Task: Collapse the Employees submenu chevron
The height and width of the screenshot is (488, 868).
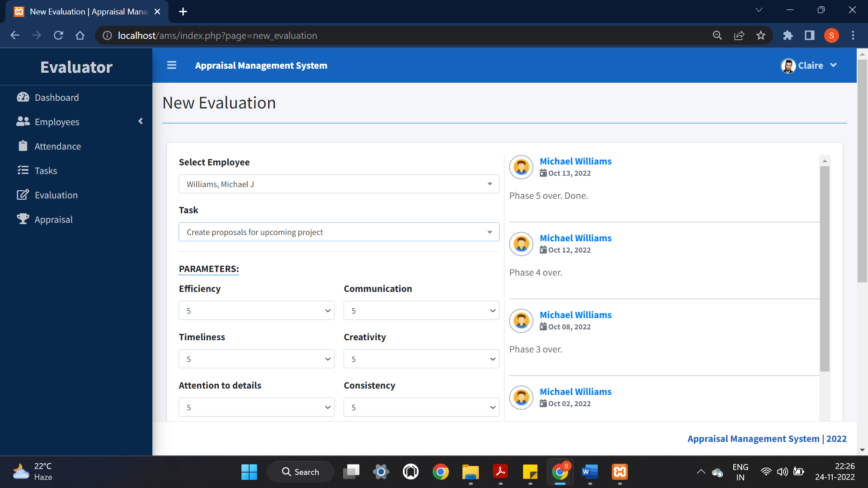Action: coord(140,121)
